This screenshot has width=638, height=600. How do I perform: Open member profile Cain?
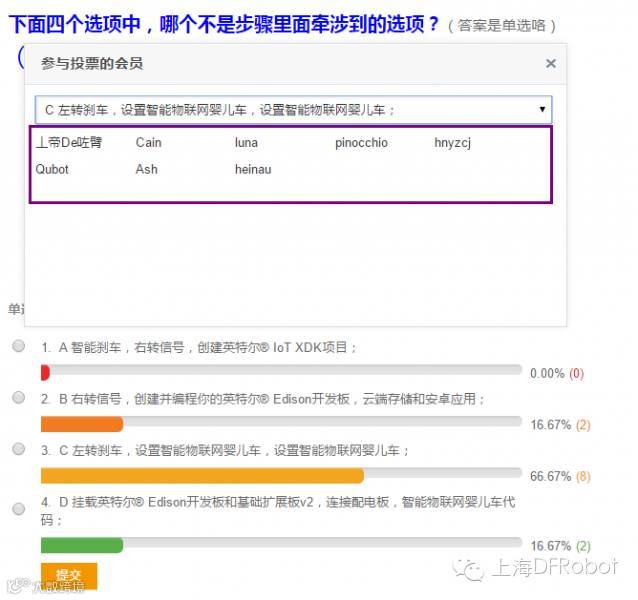point(149,142)
